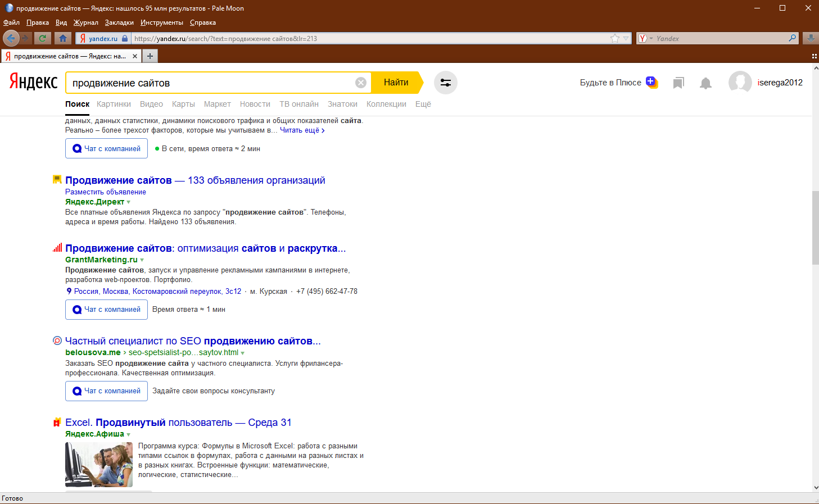Switch to the Маркет search tab
Image resolution: width=819 pixels, height=504 pixels.
[218, 104]
